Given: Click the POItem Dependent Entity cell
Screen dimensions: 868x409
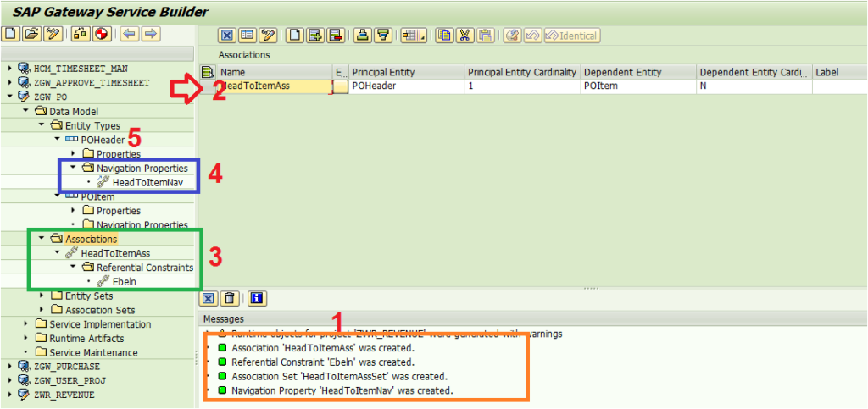Looking at the screenshot, I should tap(639, 86).
